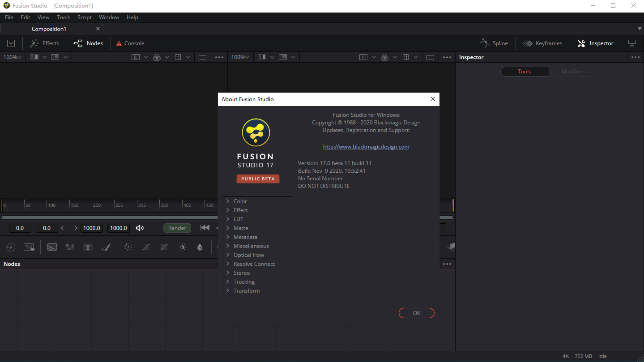
Task: Select the Paint brush tool
Action: [106, 247]
